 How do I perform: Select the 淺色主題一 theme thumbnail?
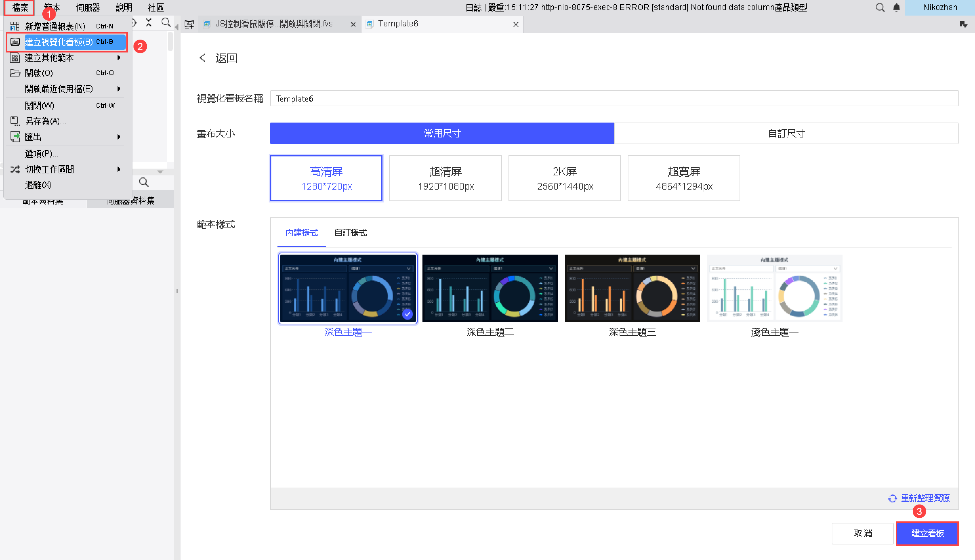(774, 288)
